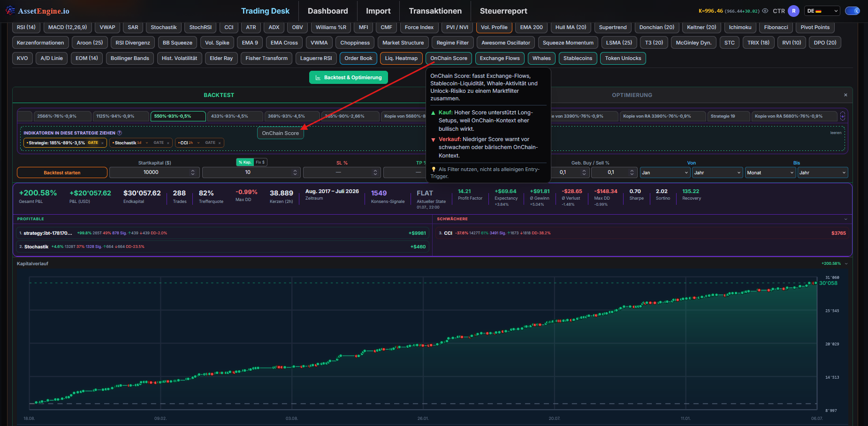Open result row strategy:ibt-178170…

click(x=222, y=233)
